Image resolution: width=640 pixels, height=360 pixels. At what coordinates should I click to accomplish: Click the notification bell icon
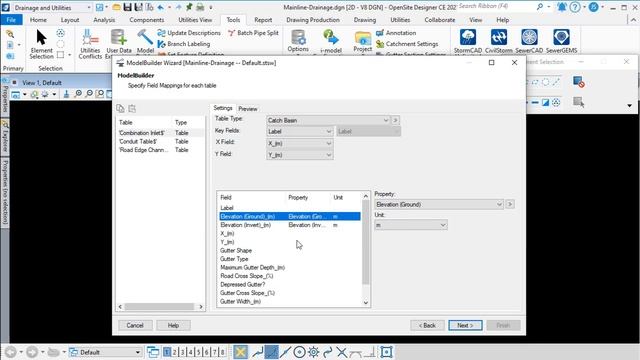coord(562,7)
